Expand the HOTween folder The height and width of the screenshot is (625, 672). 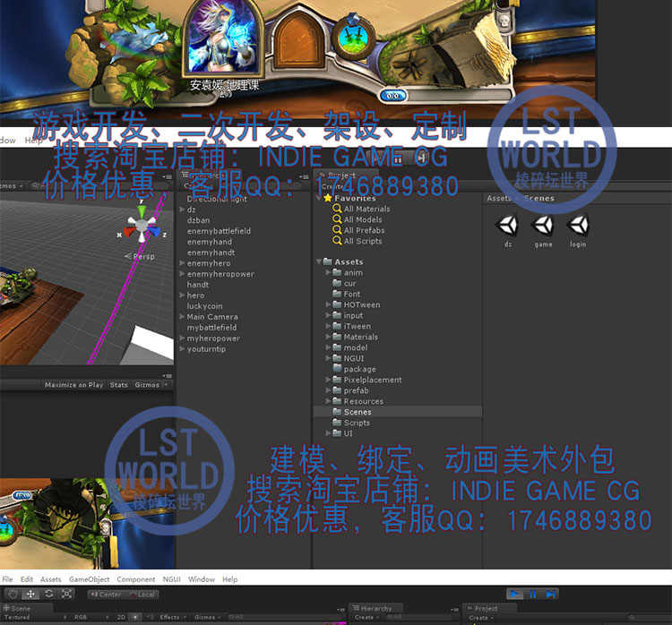point(328,304)
